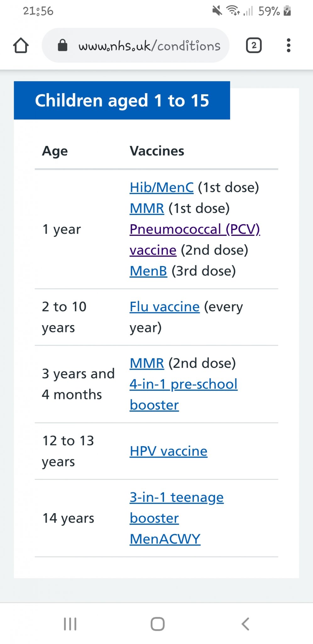313x644 pixels.
Task: Open the MenACWY vaccine link
Action: (x=165, y=539)
